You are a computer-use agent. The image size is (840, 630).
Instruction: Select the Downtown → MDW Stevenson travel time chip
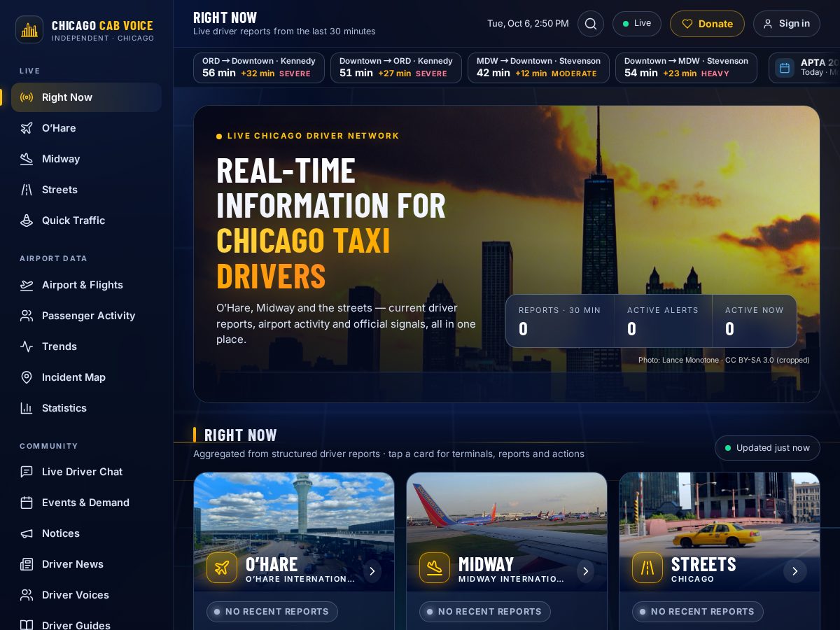[x=686, y=68]
